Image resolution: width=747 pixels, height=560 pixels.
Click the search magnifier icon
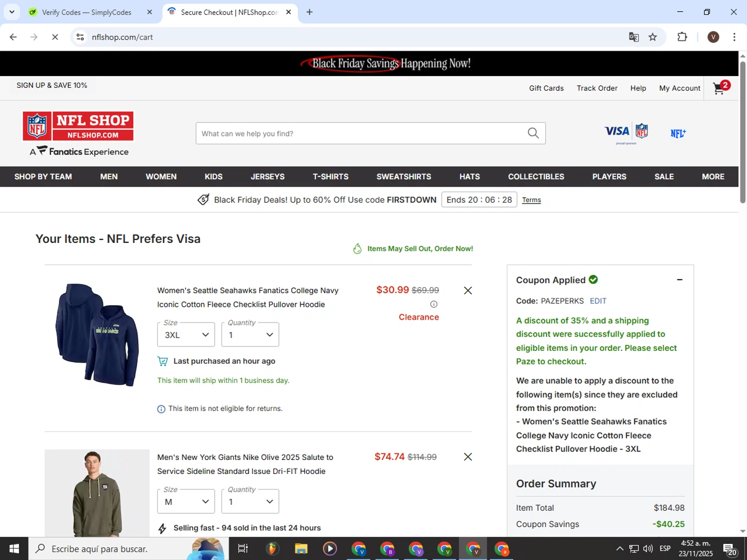(533, 133)
